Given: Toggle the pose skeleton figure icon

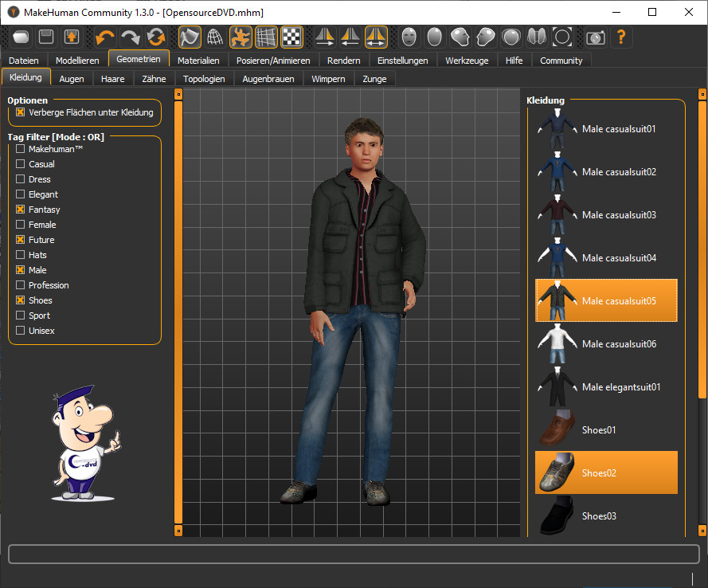Looking at the screenshot, I should pyautogui.click(x=241, y=37).
